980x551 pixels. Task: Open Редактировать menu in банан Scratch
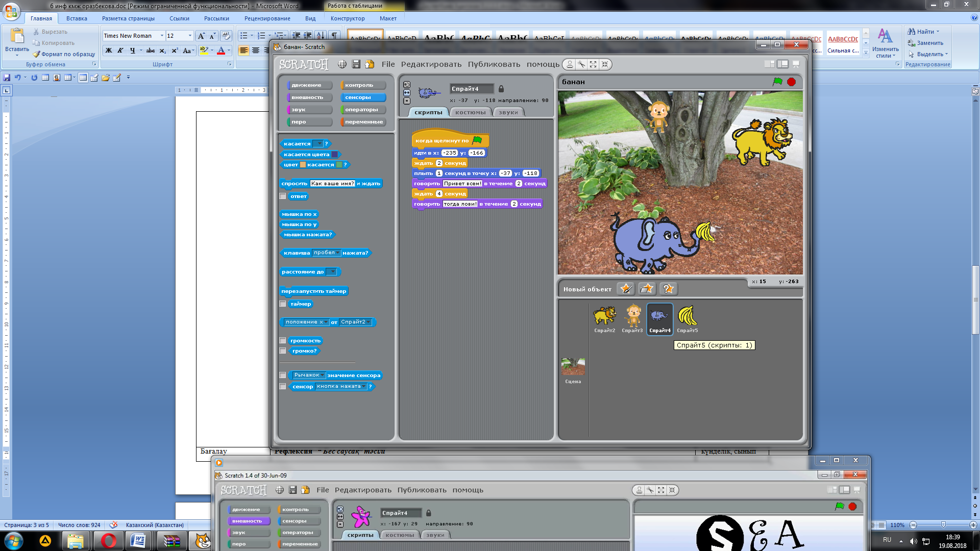431,64
